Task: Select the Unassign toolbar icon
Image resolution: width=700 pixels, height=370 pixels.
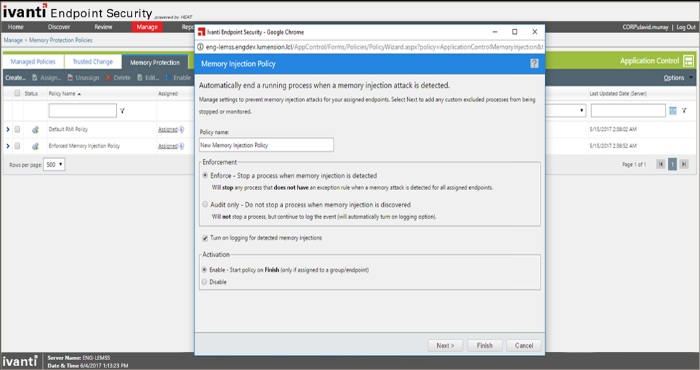Action: 70,78
